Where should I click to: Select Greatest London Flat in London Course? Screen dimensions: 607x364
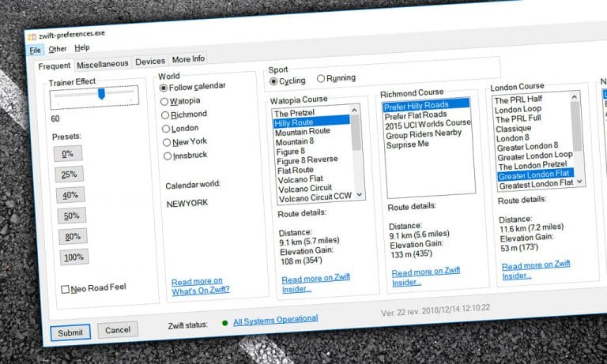(536, 185)
